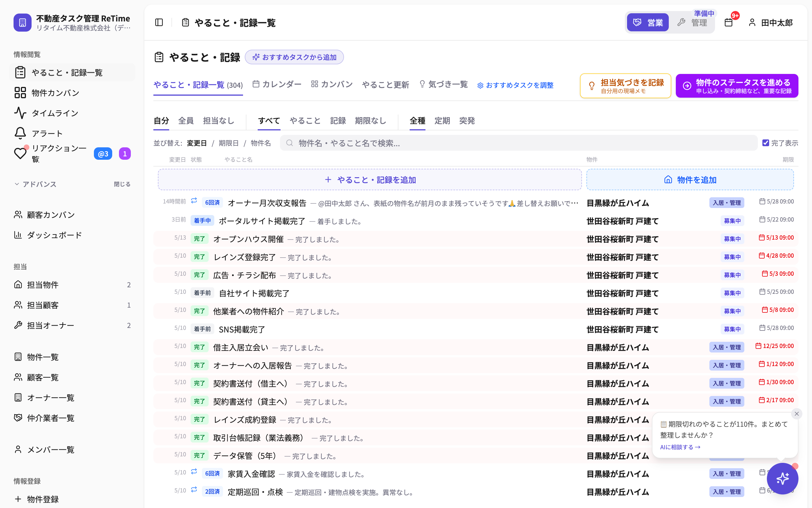Open 担当顧客 in sidebar
Viewport: 812px width, 508px height.
72,305
